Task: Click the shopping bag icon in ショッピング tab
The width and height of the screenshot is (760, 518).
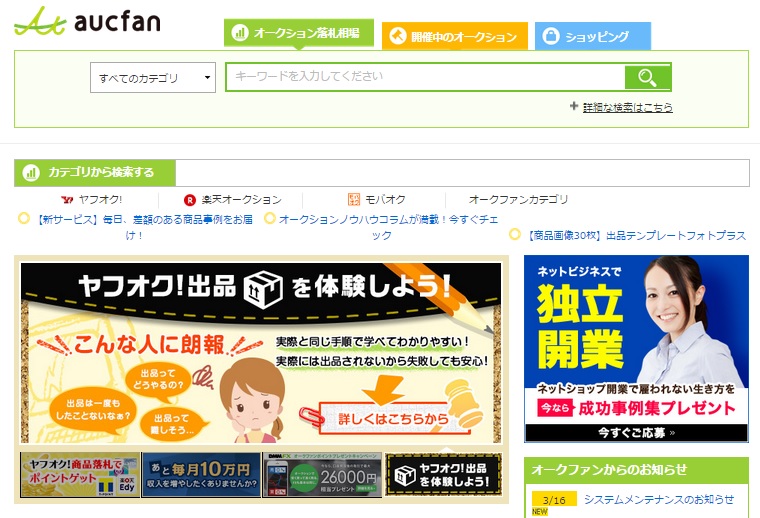Action: pyautogui.click(x=551, y=36)
